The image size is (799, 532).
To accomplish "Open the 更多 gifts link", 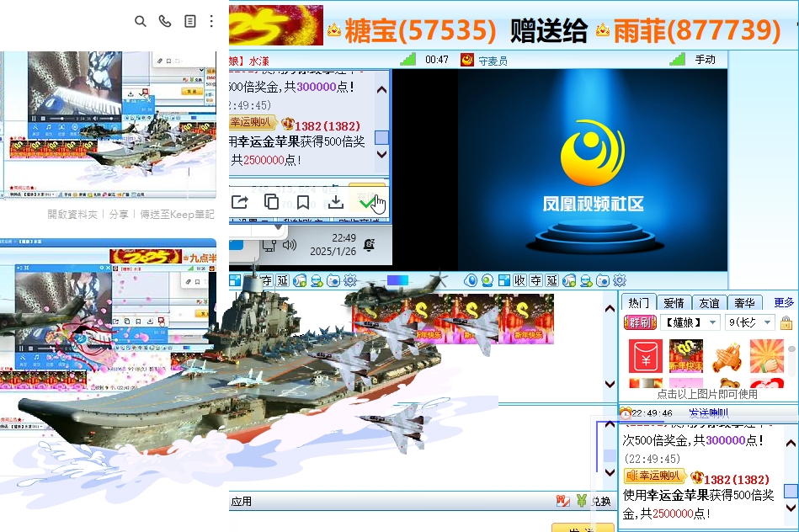I will point(784,303).
